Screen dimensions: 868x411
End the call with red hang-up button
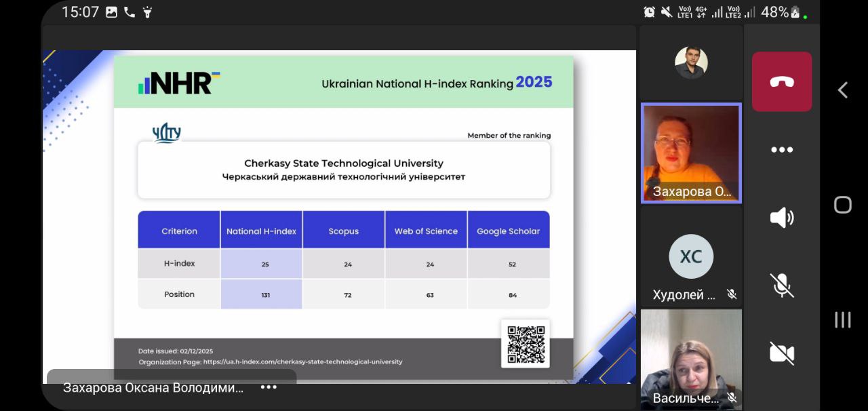click(x=782, y=81)
